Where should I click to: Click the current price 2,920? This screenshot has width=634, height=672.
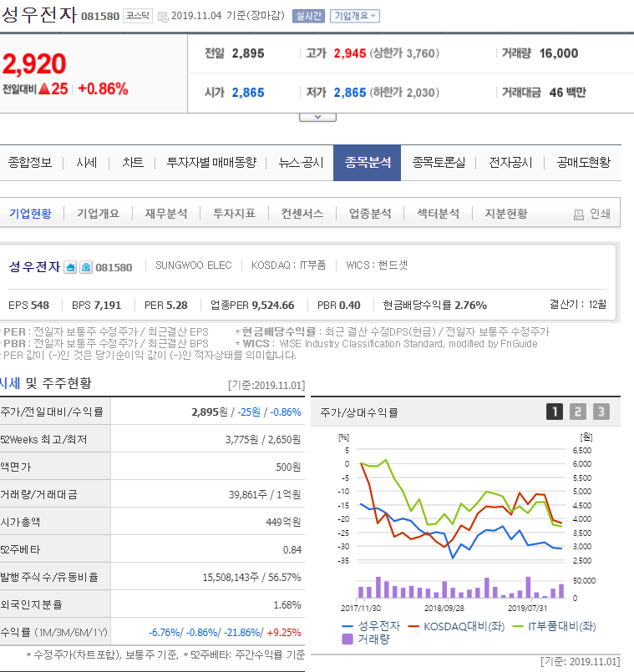point(34,63)
